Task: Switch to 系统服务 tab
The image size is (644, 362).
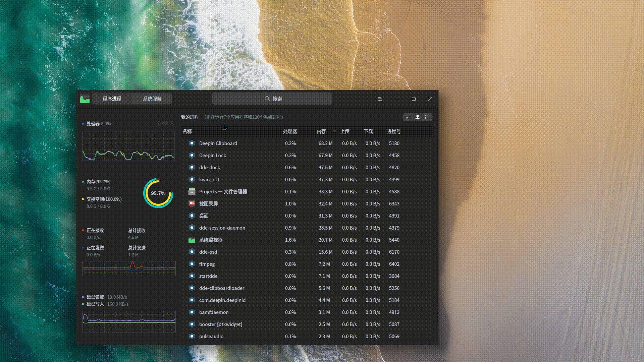Action: [x=152, y=99]
